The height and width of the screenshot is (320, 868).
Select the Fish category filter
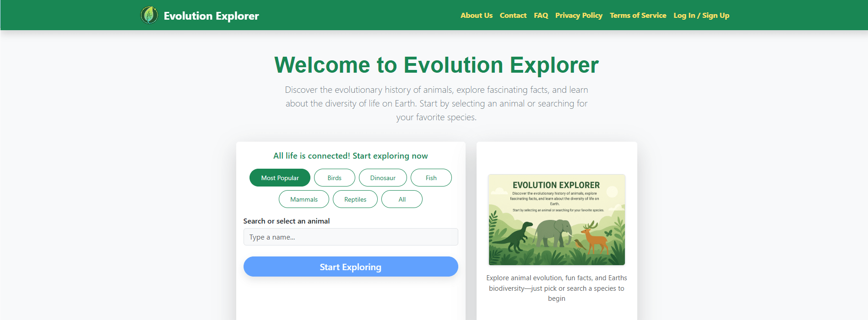[431, 178]
